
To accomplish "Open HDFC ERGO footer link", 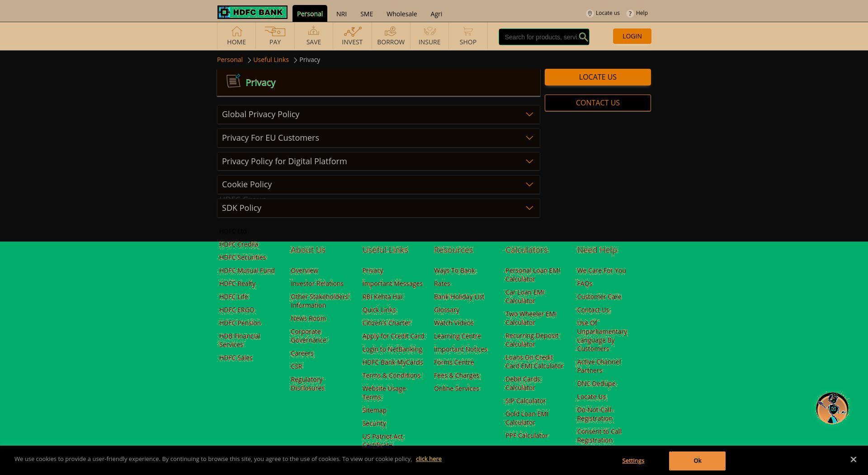I will tap(237, 310).
